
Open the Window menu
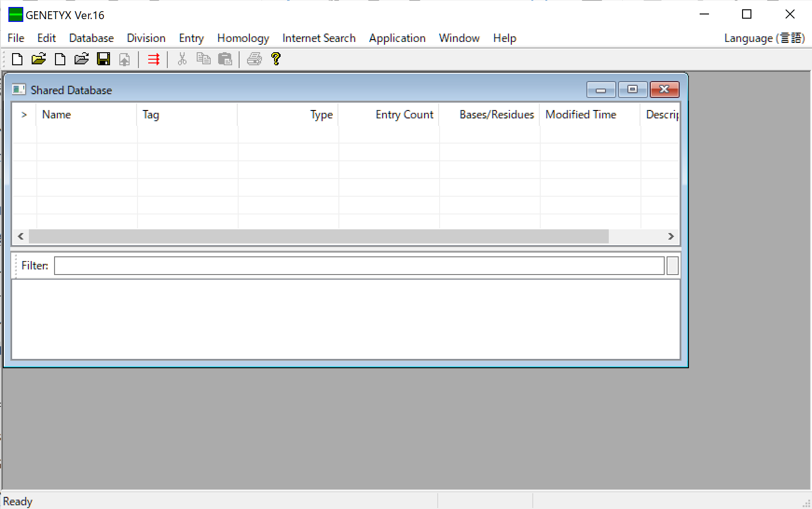coord(460,38)
